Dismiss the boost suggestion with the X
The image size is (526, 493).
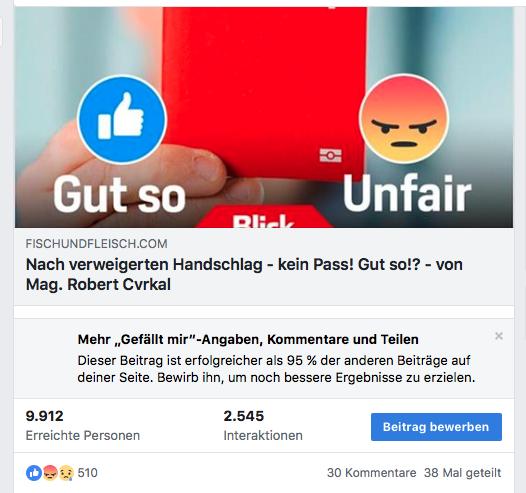pyautogui.click(x=498, y=336)
